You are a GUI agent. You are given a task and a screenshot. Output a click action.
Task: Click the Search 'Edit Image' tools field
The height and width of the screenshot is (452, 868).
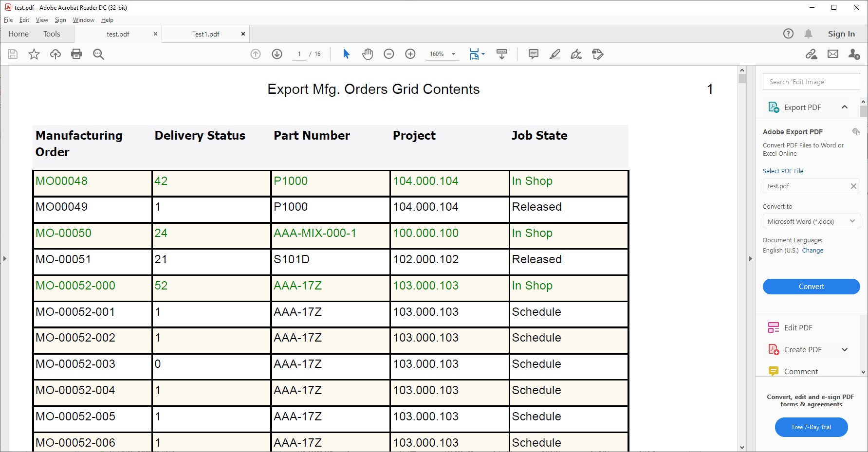(x=811, y=82)
